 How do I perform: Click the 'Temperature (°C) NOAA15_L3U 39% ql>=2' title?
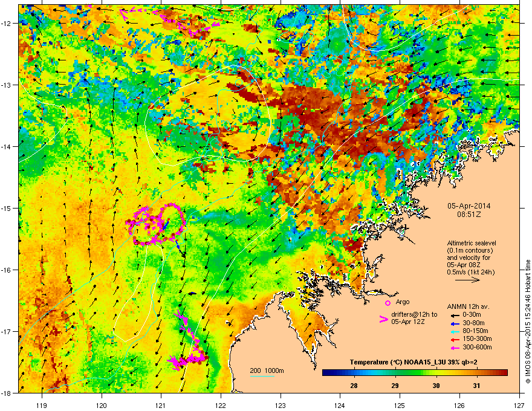414,362
